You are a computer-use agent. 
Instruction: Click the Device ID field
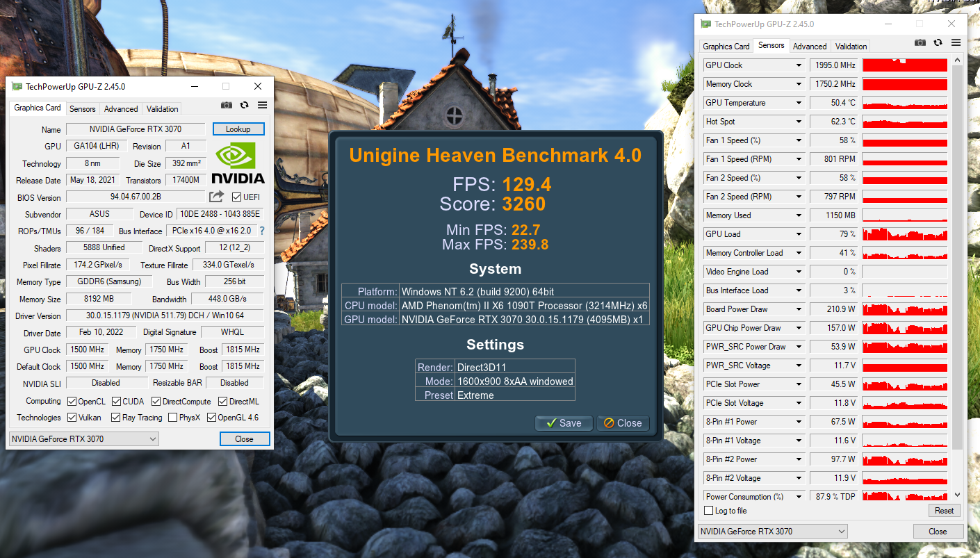pyautogui.click(x=220, y=215)
